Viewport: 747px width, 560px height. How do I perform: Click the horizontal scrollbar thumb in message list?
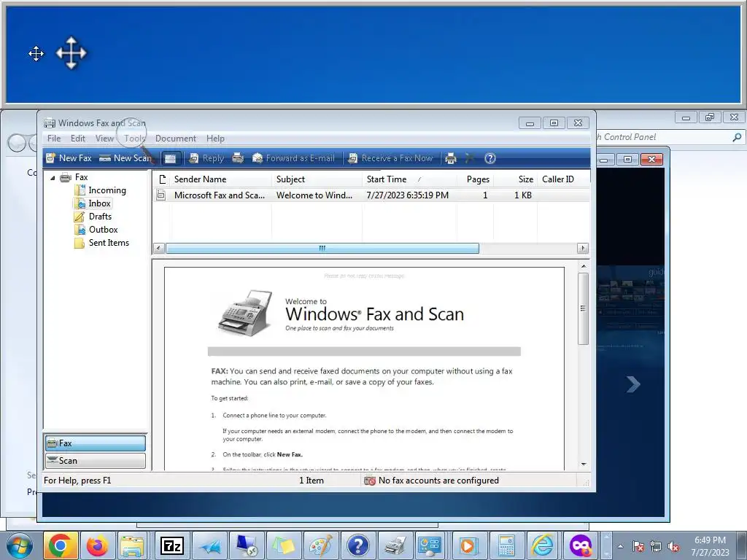322,248
